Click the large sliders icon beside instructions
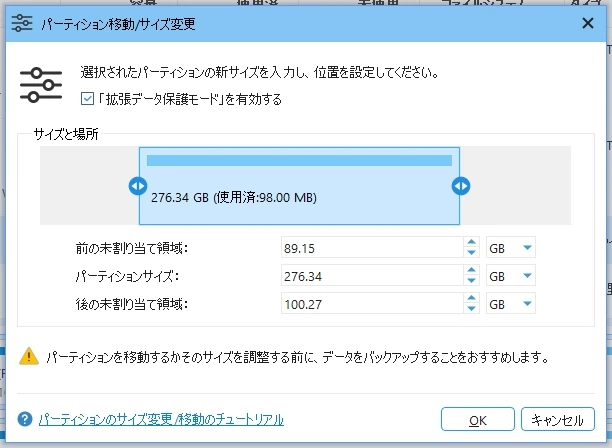Image resolution: width=612 pixels, height=448 pixels. [x=41, y=85]
